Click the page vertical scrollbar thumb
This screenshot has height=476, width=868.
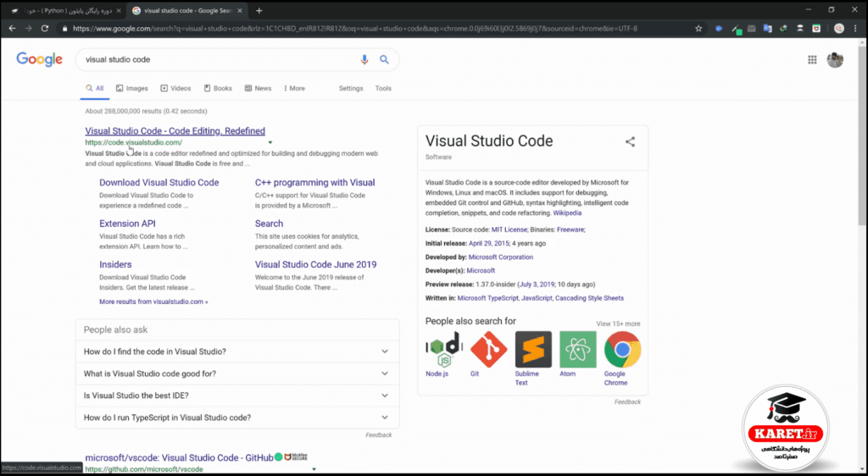pyautogui.click(x=863, y=136)
